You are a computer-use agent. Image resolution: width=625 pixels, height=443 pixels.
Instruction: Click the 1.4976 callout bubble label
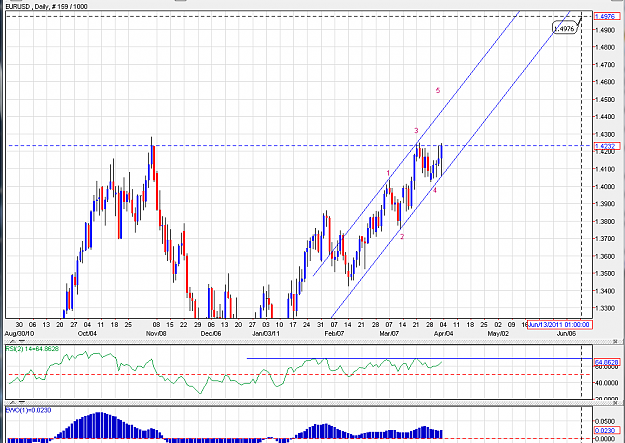coord(564,28)
